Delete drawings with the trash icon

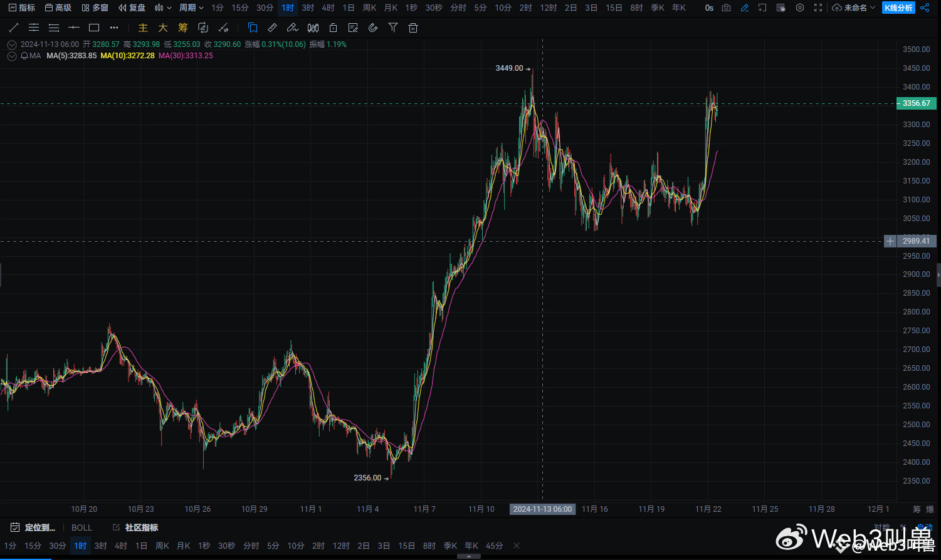pyautogui.click(x=413, y=28)
